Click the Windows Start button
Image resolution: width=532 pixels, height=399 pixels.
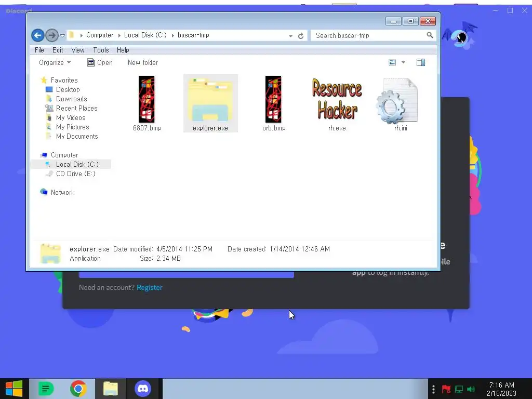click(14, 389)
